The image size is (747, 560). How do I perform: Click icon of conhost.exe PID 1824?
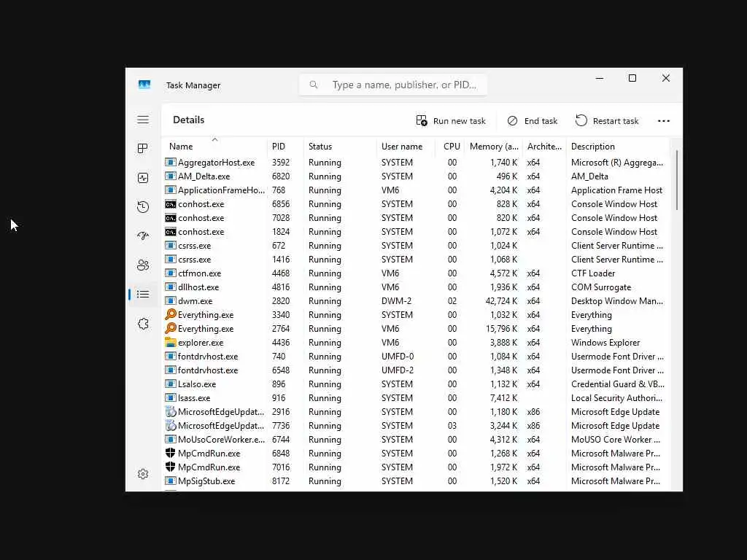click(x=171, y=231)
